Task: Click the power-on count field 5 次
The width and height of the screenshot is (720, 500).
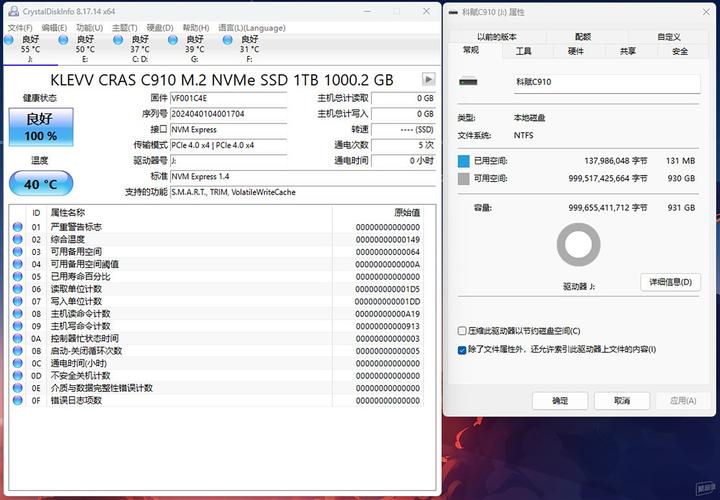Action: (x=403, y=145)
